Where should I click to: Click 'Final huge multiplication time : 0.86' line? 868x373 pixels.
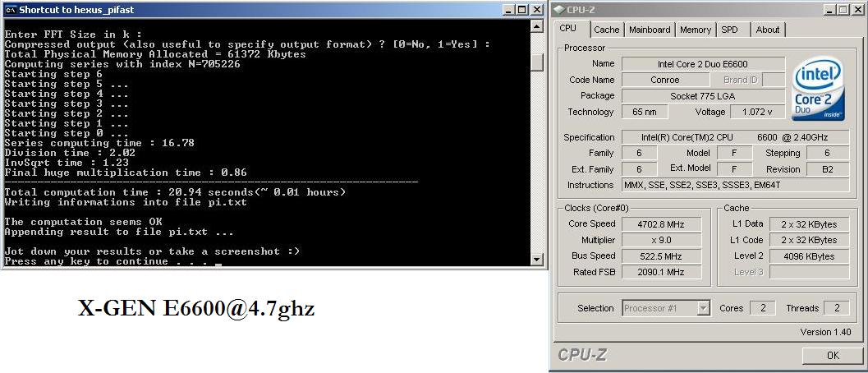coord(126,173)
